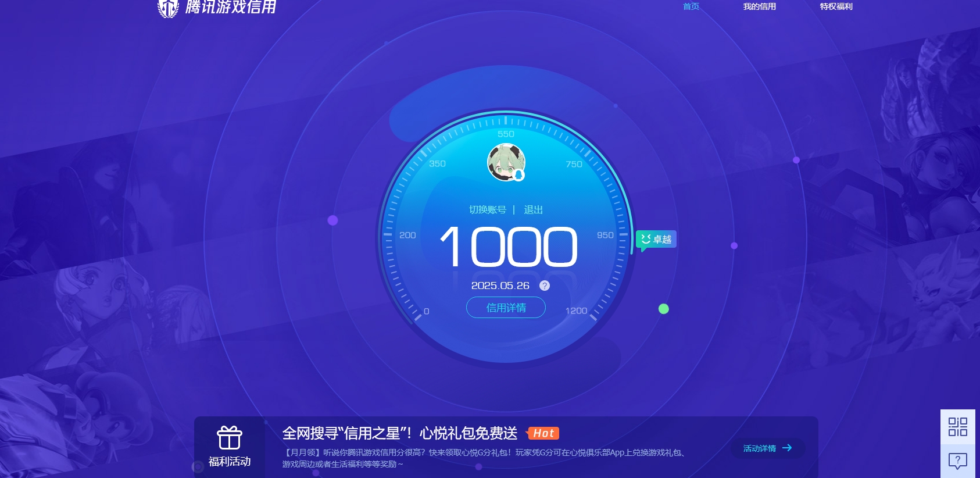
Task: Open the activity headline 全网搜寻信用之星
Action: click(x=400, y=433)
